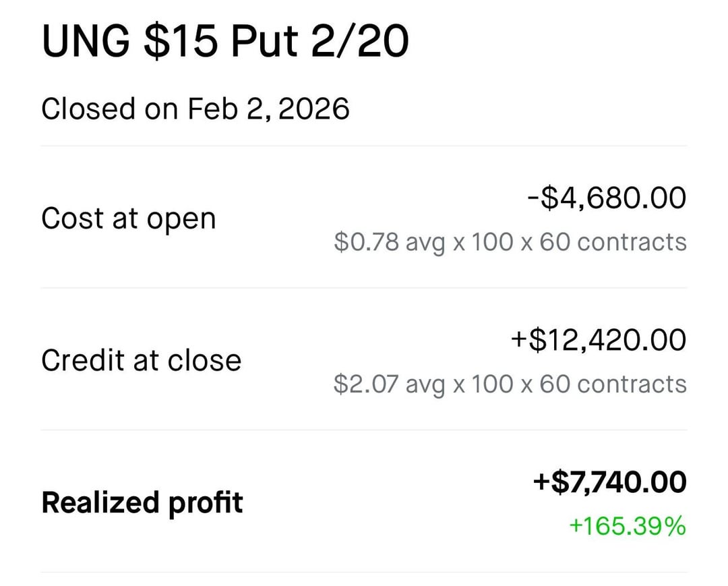728x586 pixels.
Task: Click '60 contracts' under the credit at close amount
Action: (613, 384)
